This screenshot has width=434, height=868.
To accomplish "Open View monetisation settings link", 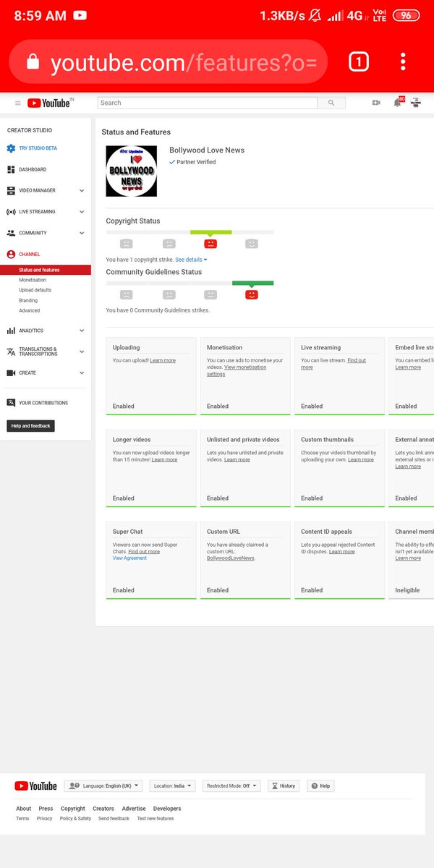I will point(235,371).
